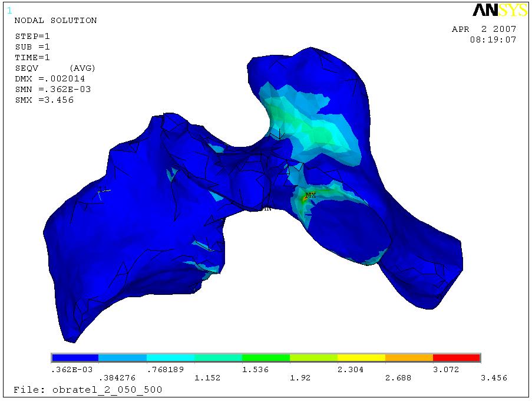The width and height of the screenshot is (532, 401).
Task: Click the legend value .768189
Action: (x=165, y=370)
